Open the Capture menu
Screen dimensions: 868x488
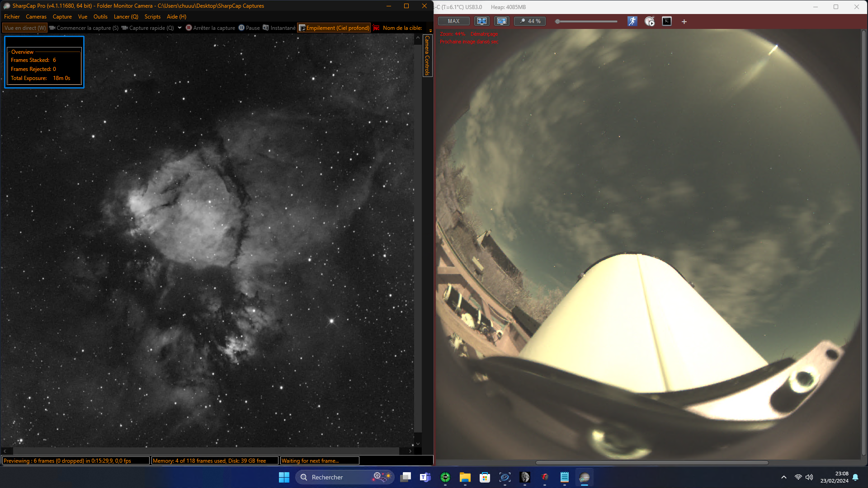(62, 17)
